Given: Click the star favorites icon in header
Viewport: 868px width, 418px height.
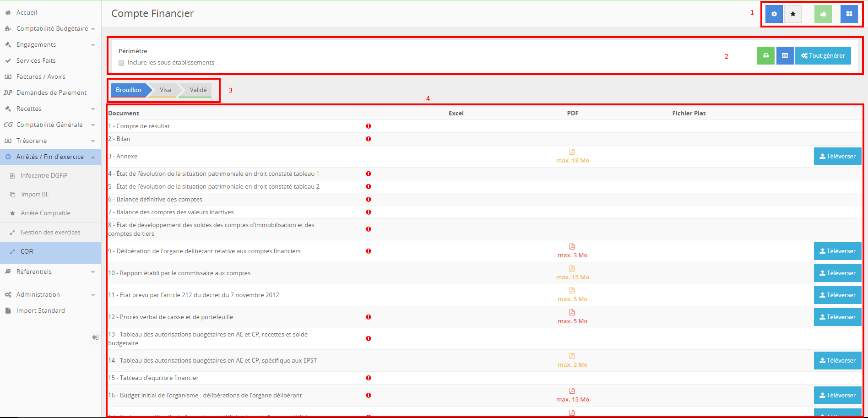Looking at the screenshot, I should tap(793, 14).
